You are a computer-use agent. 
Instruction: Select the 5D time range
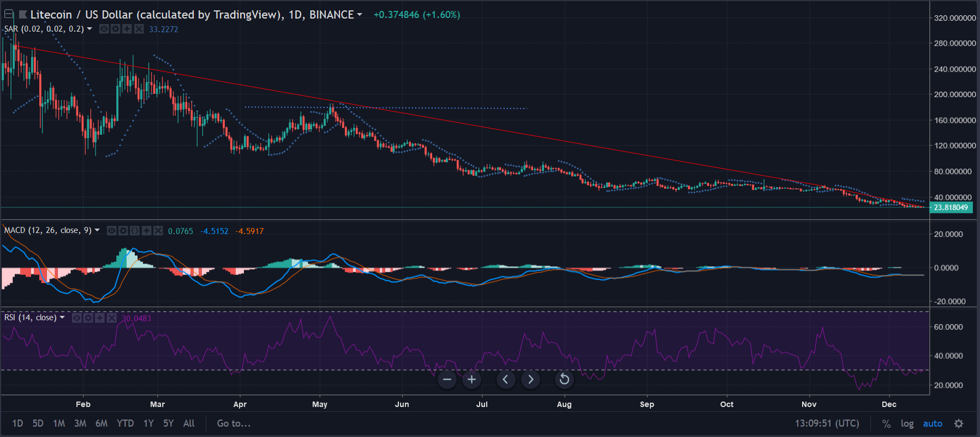[x=38, y=423]
